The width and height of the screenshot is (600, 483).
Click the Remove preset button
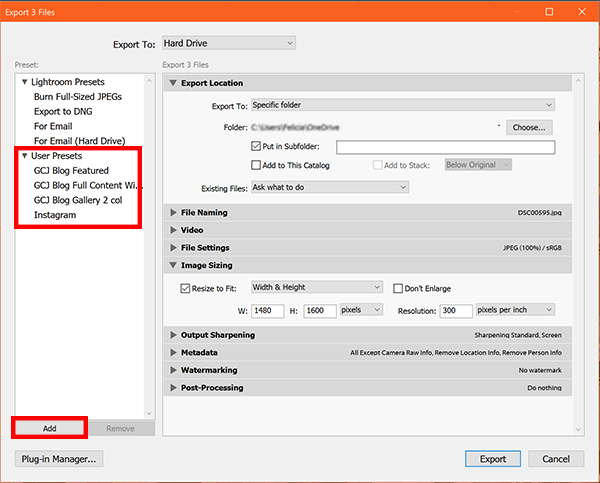pos(121,428)
